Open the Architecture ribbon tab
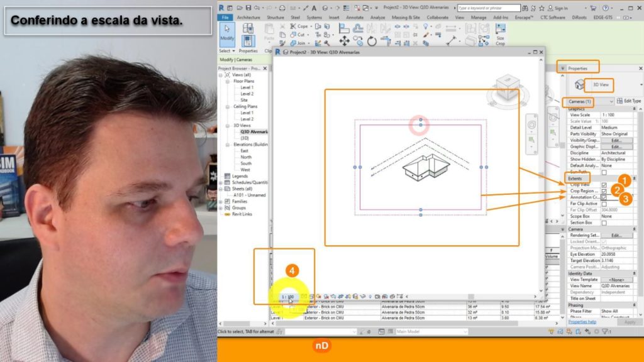The width and height of the screenshot is (644, 362). [x=248, y=18]
